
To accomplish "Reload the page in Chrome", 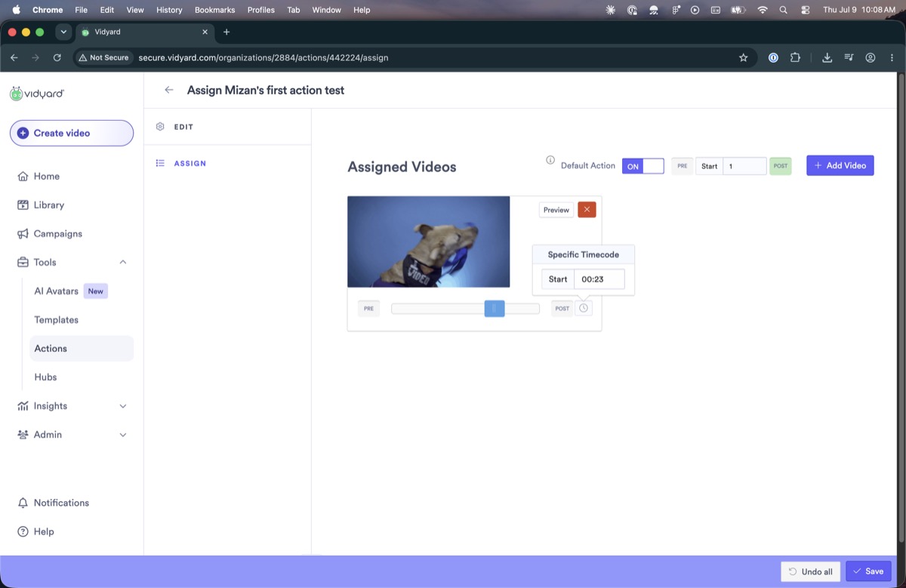I will coord(57,57).
